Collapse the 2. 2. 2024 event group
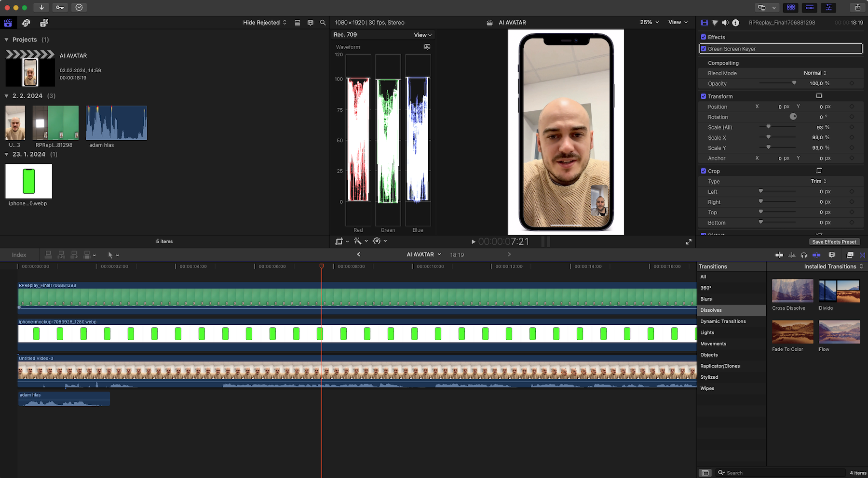Image resolution: width=868 pixels, height=478 pixels. click(6, 96)
